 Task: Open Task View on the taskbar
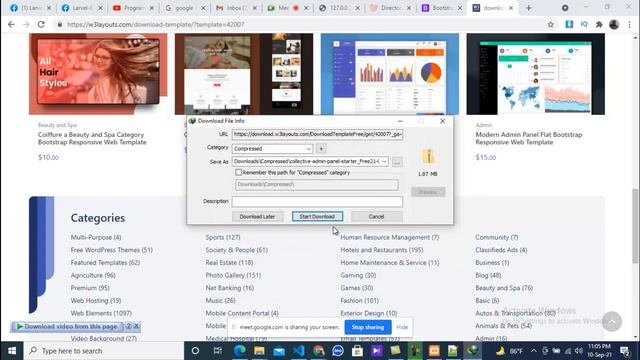click(218, 351)
